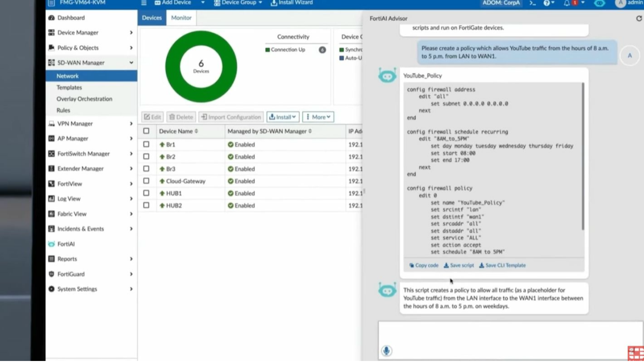The width and height of the screenshot is (644, 362).
Task: Toggle the hamburger menu icon in header
Action: coord(144,3)
